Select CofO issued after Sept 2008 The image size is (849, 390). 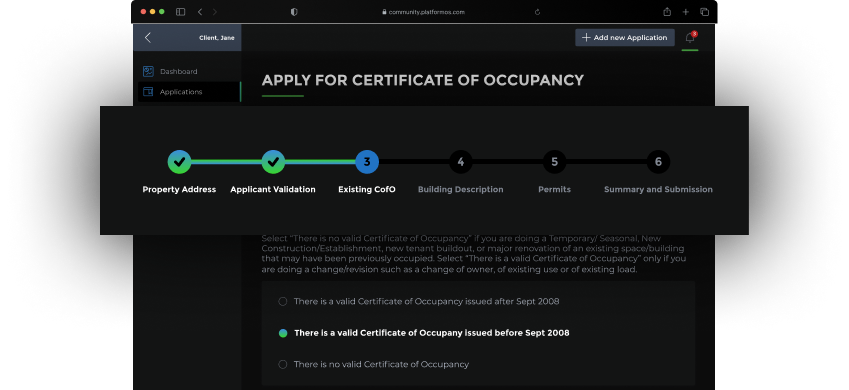[283, 301]
